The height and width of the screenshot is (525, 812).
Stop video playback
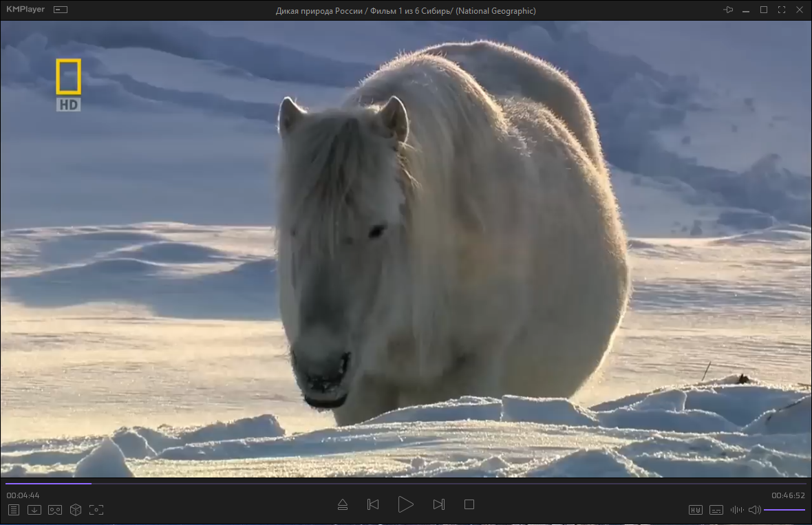pos(469,504)
